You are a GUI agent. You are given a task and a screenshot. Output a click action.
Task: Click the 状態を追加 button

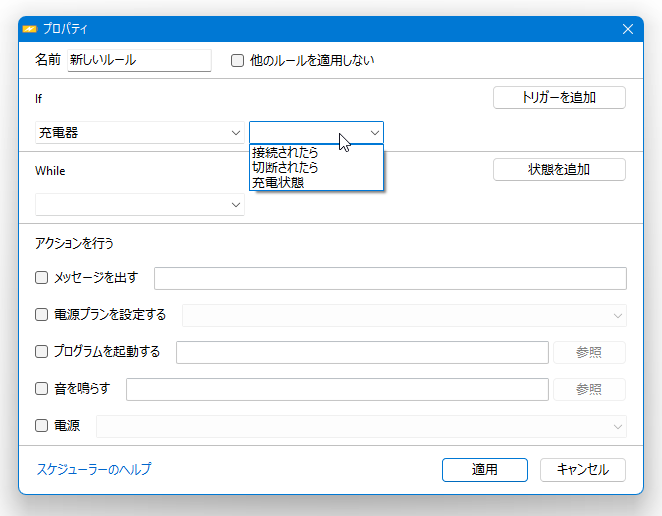tap(559, 169)
